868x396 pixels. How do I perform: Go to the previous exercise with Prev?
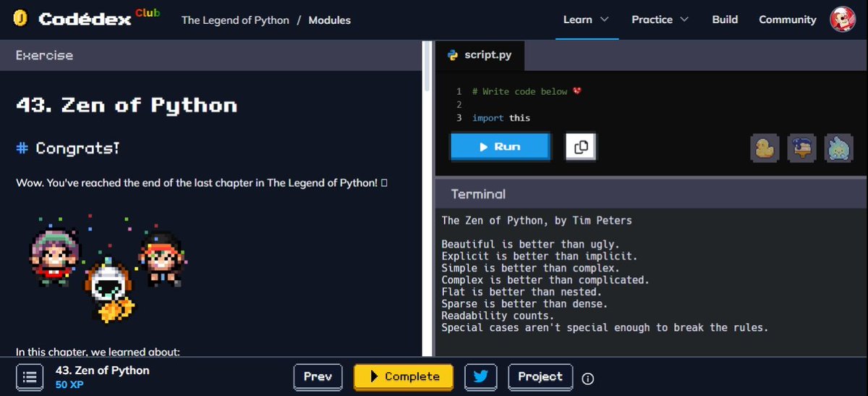tap(318, 376)
